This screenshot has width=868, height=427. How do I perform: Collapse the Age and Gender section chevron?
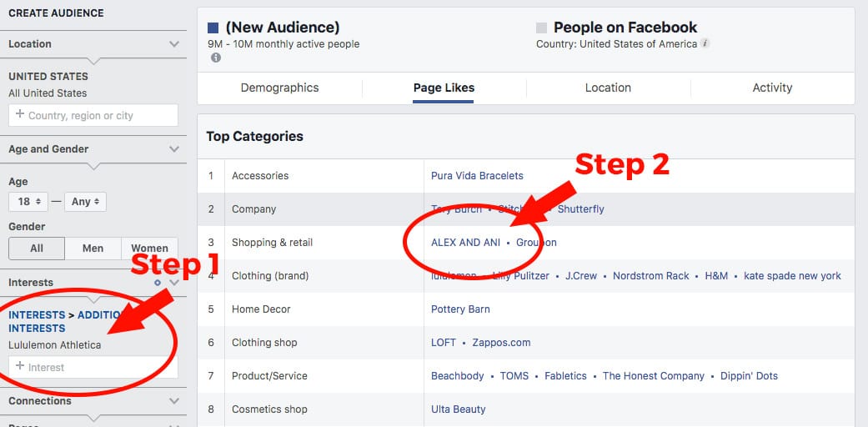(174, 149)
